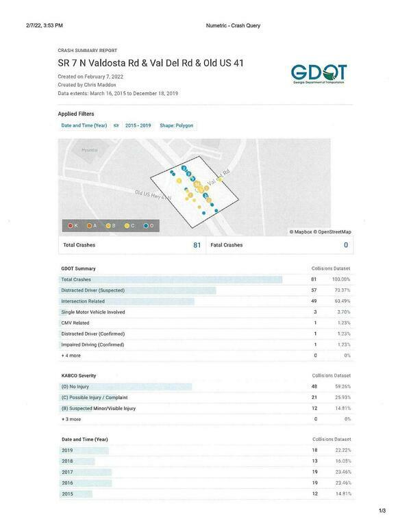
Task: Click the 16.05% value for 2018
Action: [343, 461]
